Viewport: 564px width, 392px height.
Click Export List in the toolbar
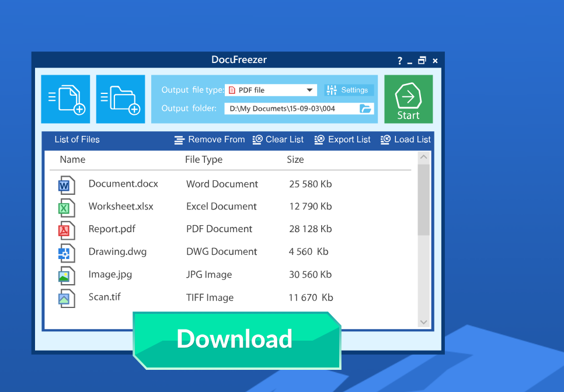(342, 139)
